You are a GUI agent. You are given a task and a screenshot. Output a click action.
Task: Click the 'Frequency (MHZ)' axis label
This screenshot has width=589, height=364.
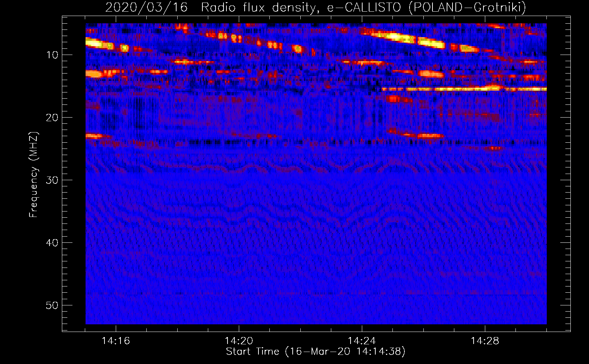tap(33, 175)
